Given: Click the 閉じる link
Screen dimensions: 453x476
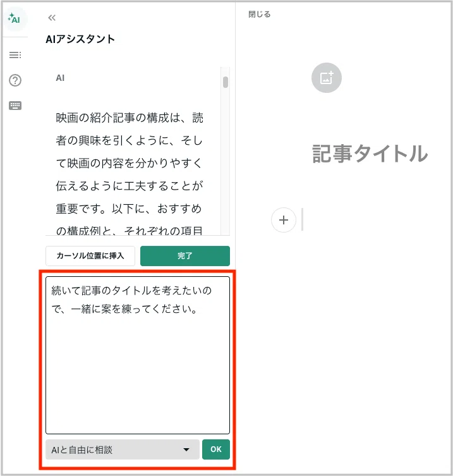Looking at the screenshot, I should (259, 15).
